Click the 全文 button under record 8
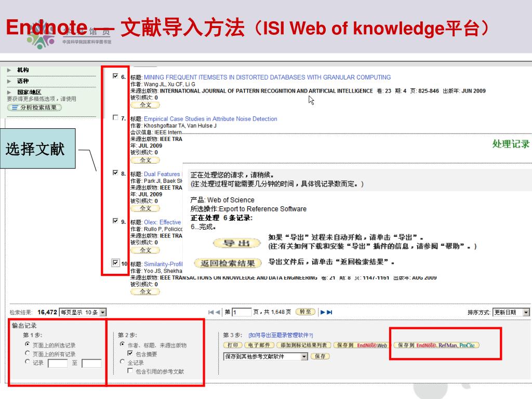Screen dimensions: 532x399 click(x=145, y=208)
